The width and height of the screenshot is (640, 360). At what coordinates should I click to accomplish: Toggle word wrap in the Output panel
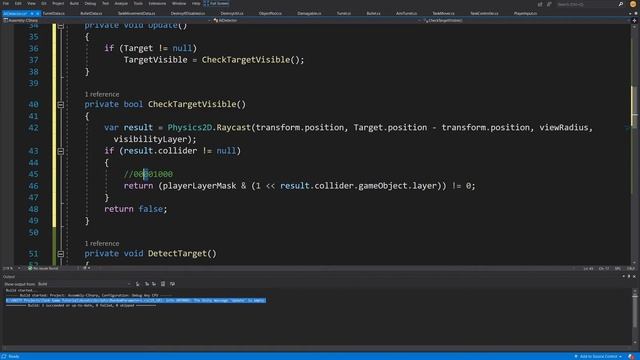172,284
